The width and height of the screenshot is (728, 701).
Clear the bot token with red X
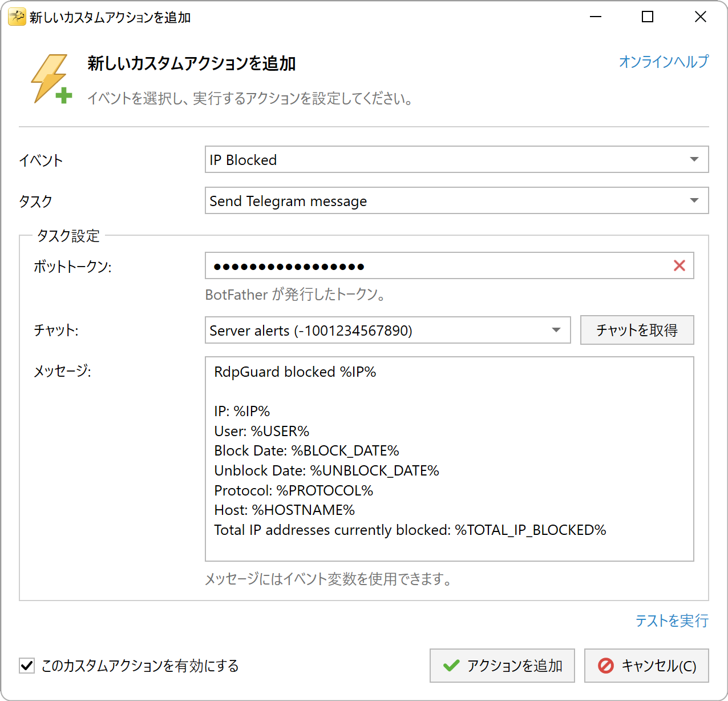point(679,265)
